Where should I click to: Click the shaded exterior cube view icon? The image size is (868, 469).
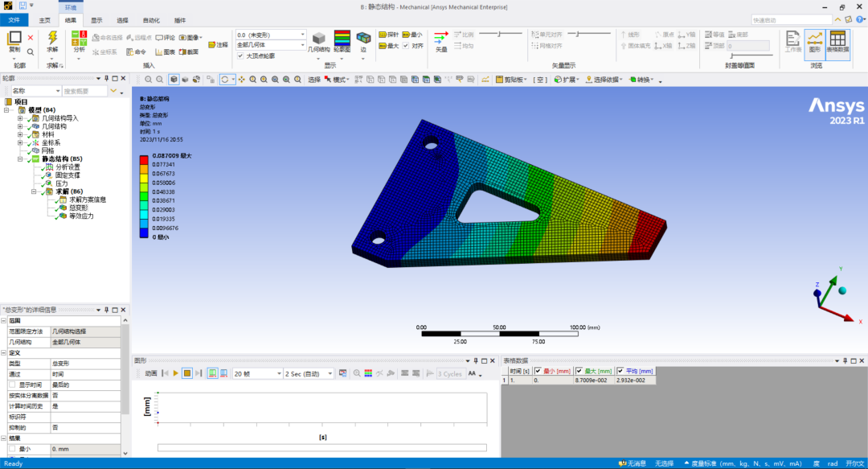tap(174, 80)
